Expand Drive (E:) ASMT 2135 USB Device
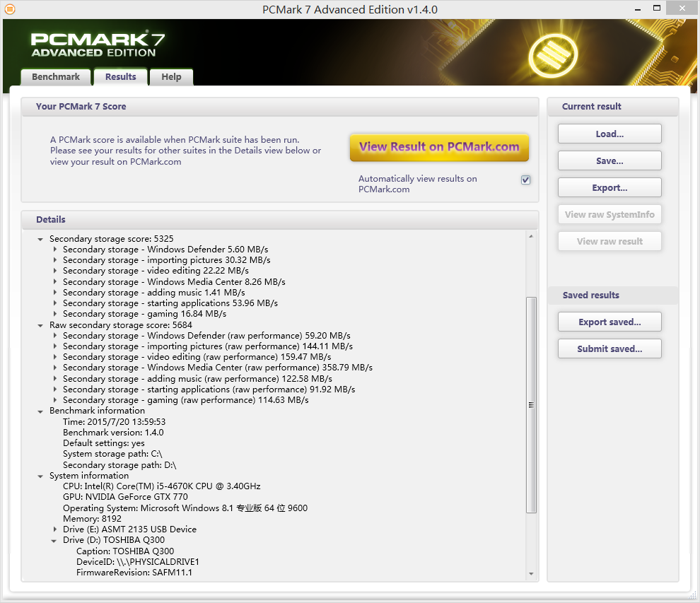This screenshot has width=700, height=603. click(x=55, y=529)
